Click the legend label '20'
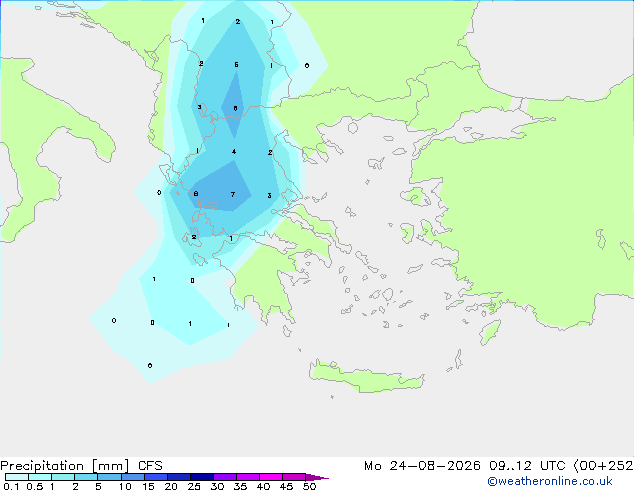The height and width of the screenshot is (490, 634). click(x=171, y=486)
